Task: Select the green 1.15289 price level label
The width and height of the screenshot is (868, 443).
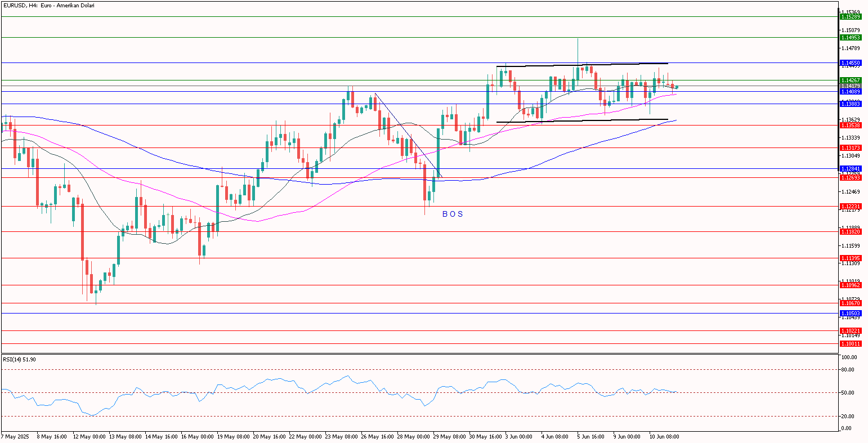Action: [x=850, y=17]
